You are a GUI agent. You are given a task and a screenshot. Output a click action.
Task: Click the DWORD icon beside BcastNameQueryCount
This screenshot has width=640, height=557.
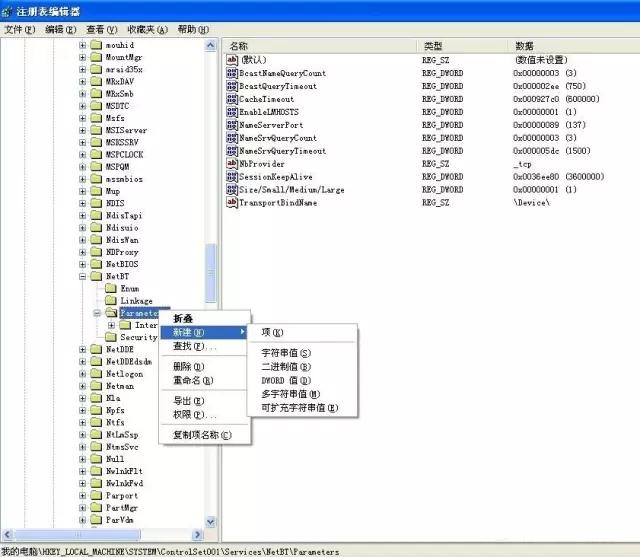[232, 73]
